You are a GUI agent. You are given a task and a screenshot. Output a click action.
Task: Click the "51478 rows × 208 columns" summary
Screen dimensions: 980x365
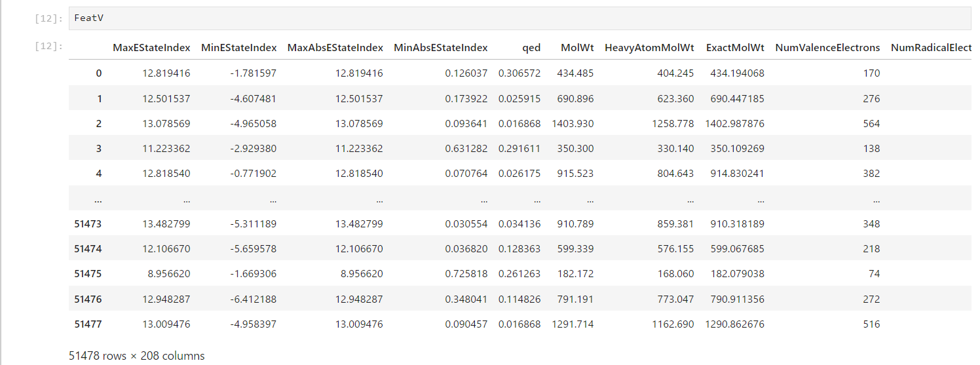tap(137, 356)
